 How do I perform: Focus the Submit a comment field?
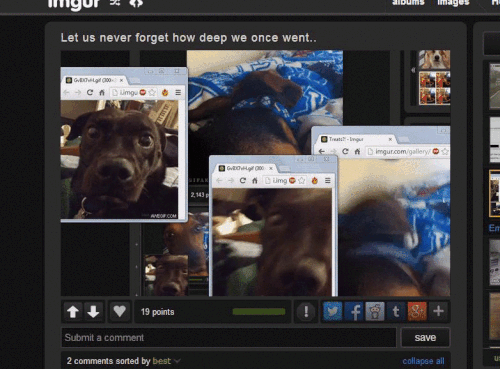[229, 338]
